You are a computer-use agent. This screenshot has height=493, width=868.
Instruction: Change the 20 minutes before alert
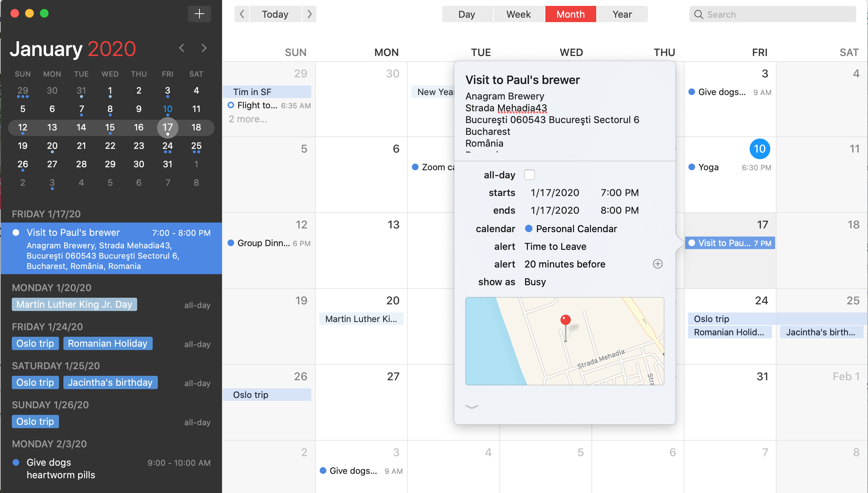[x=565, y=264]
